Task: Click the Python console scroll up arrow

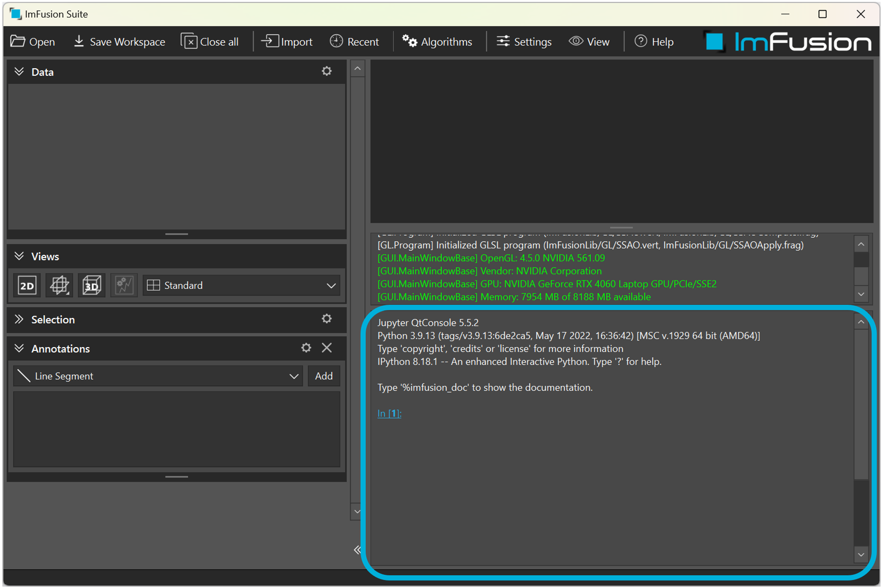Action: tap(861, 322)
